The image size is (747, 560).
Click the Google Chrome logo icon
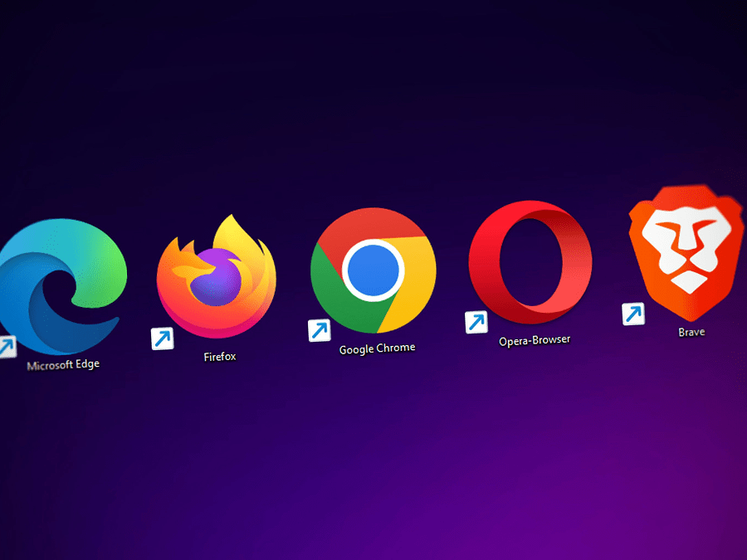pos(373,270)
